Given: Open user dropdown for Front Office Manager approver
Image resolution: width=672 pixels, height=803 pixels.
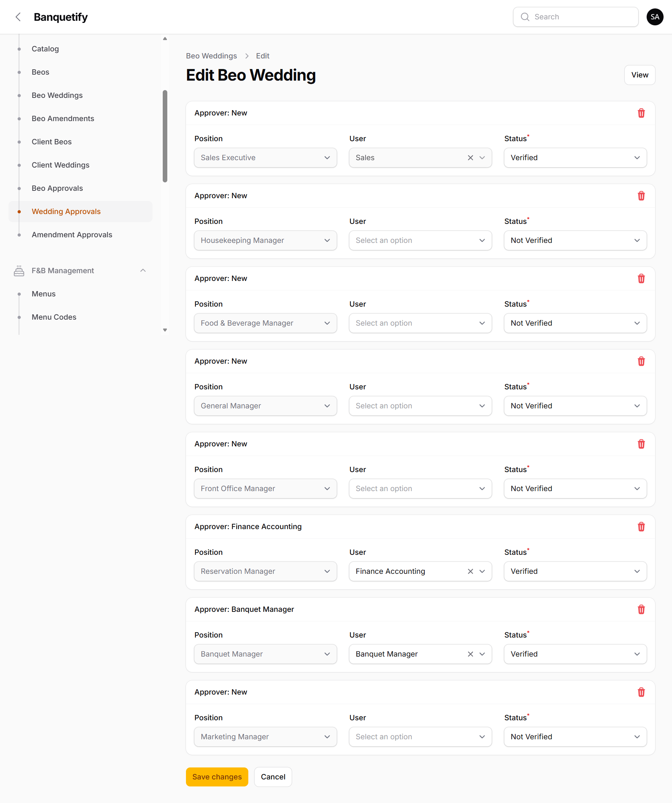Looking at the screenshot, I should [420, 489].
